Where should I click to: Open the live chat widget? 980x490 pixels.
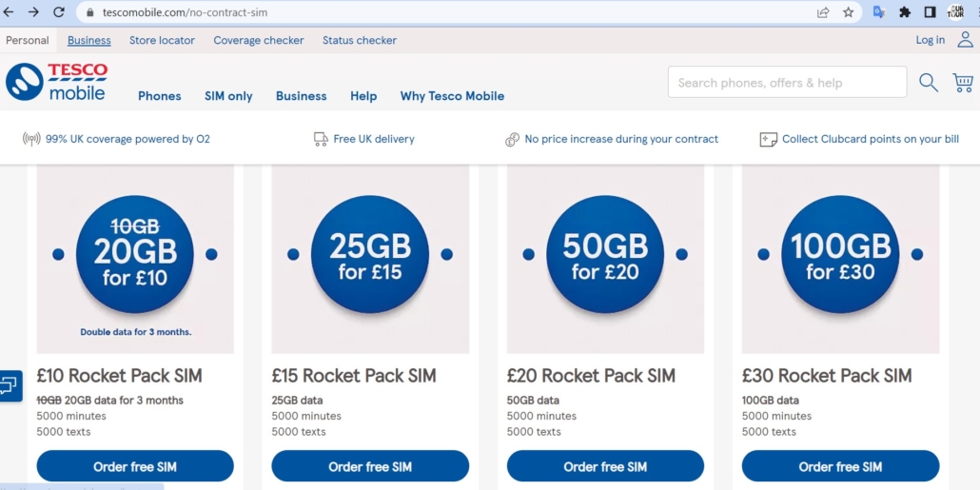click(x=10, y=385)
